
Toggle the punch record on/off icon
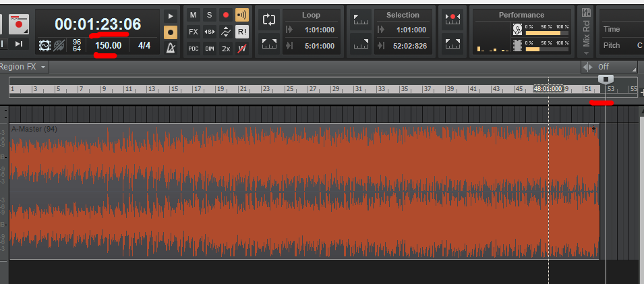452,18
